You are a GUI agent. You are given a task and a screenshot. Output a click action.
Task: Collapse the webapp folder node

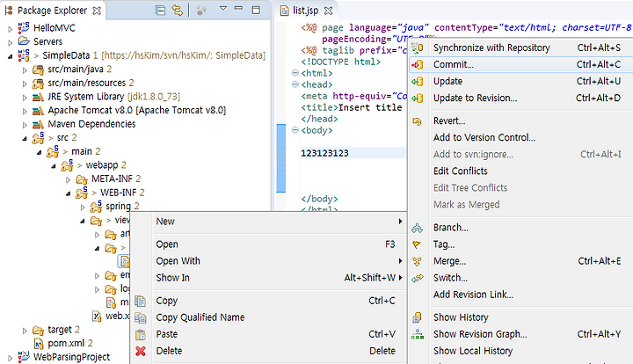[x=54, y=166]
